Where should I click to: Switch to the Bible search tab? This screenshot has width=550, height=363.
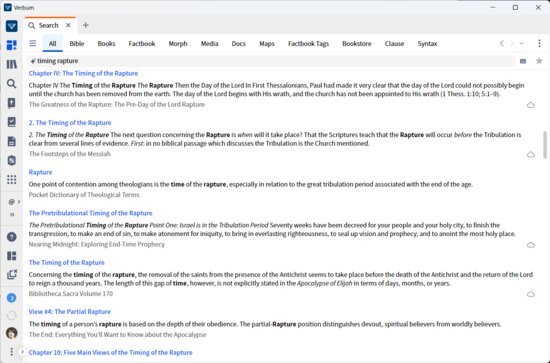coord(77,43)
